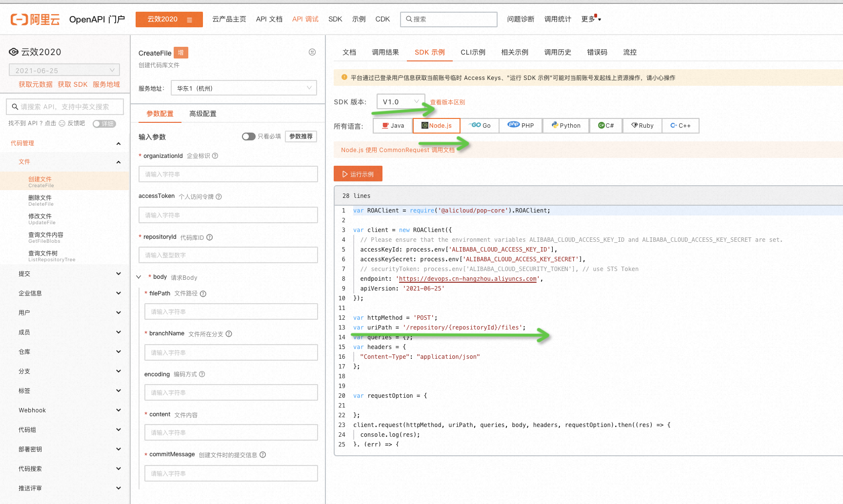Open Node.js 使用 CommonRequest 调用文档 link
Screen dimensions: 843x504
click(x=398, y=150)
